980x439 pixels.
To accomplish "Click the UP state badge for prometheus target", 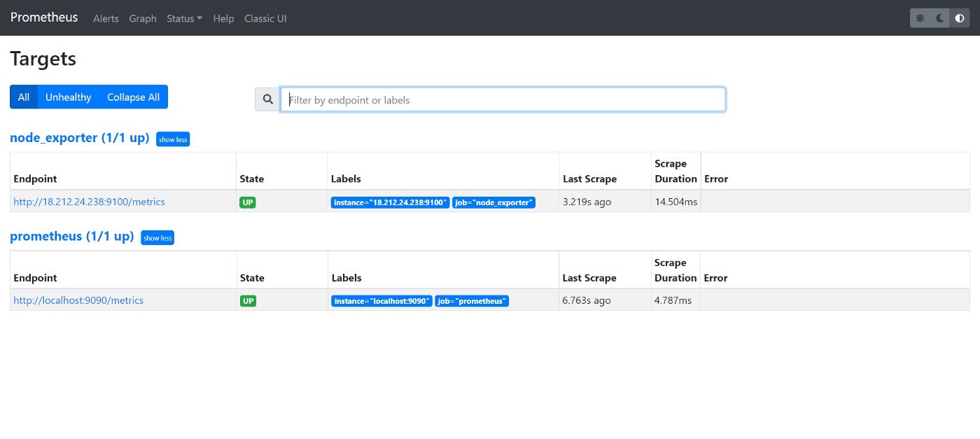I will coord(247,300).
